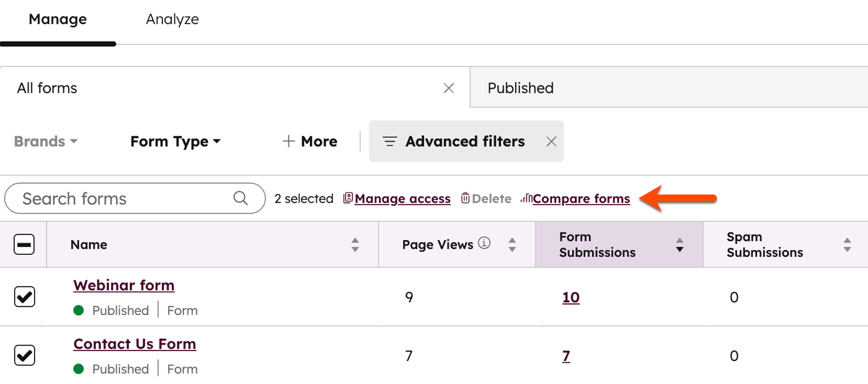The width and height of the screenshot is (868, 384).
Task: Open the Webinar form
Action: tap(123, 285)
